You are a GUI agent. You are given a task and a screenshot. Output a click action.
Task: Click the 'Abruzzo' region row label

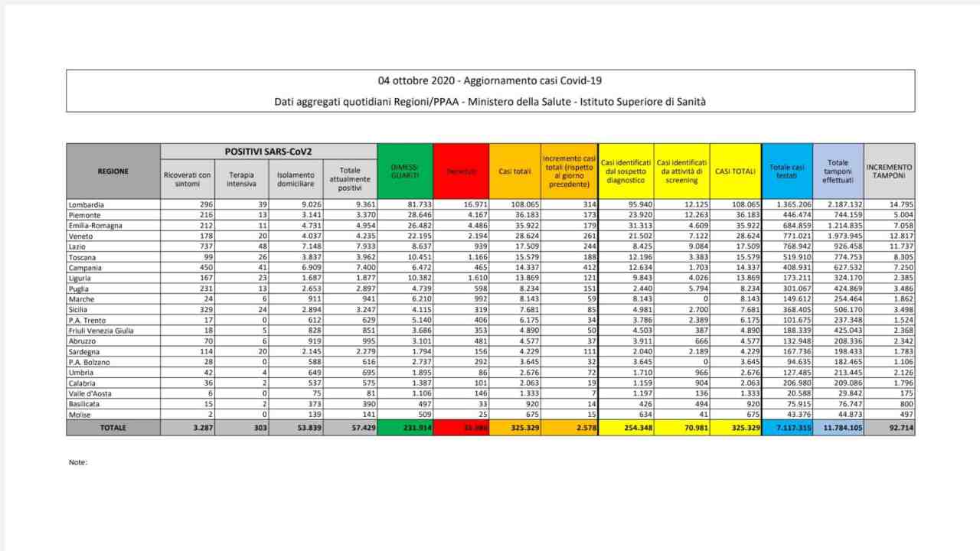click(82, 341)
